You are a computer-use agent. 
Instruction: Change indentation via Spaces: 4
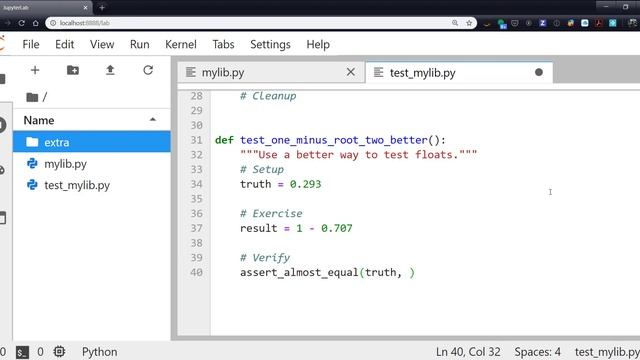pyautogui.click(x=538, y=352)
